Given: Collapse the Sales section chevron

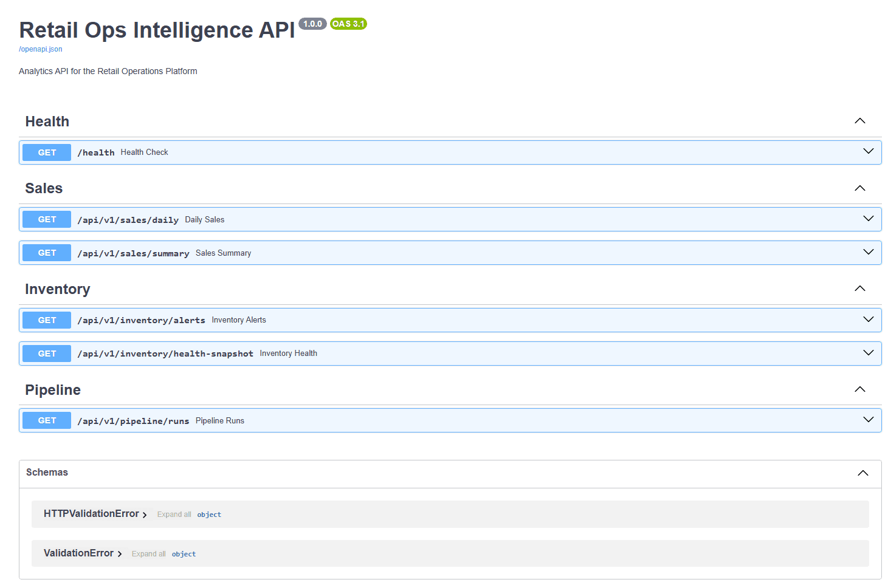Looking at the screenshot, I should 859,188.
